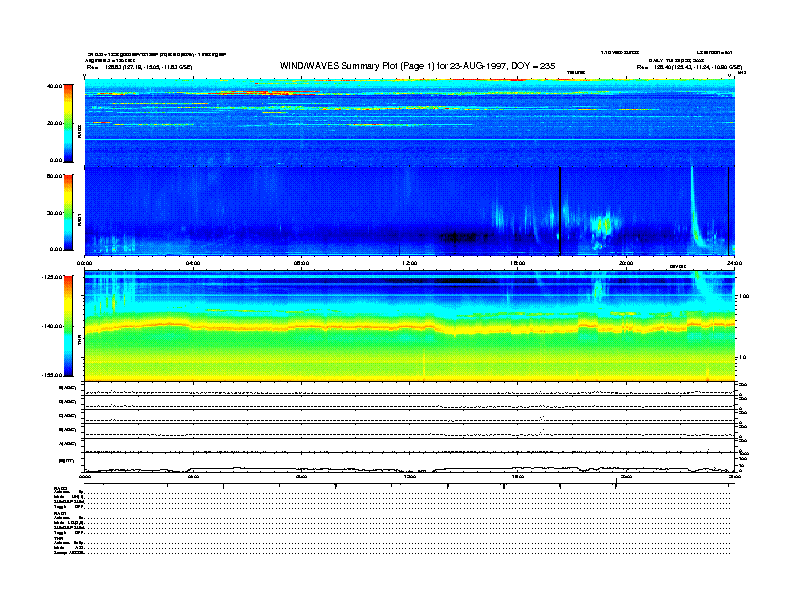Click the -155.00 label on TNR scale
This screenshot has height=612, width=792.
click(x=52, y=375)
